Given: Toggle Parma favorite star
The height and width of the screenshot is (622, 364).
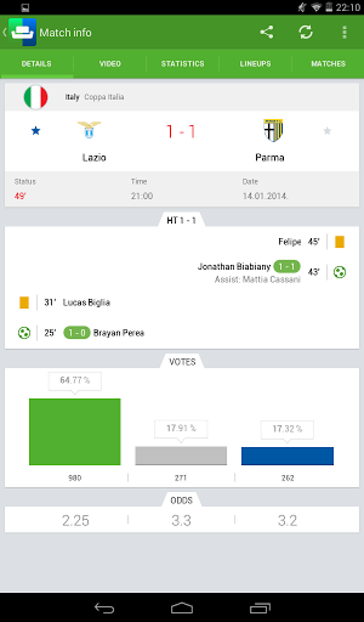Looking at the screenshot, I should (x=327, y=131).
